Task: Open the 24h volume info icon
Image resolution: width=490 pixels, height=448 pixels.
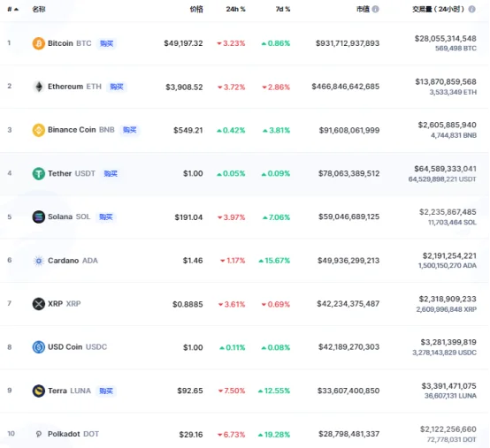Action: [472, 9]
